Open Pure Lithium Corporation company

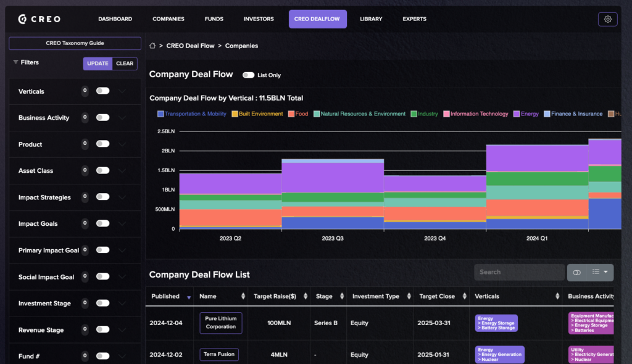pyautogui.click(x=221, y=323)
